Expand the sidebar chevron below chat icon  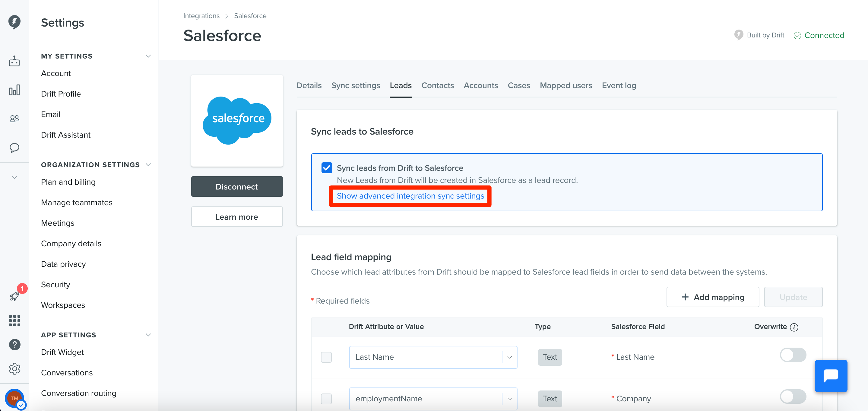(x=14, y=177)
